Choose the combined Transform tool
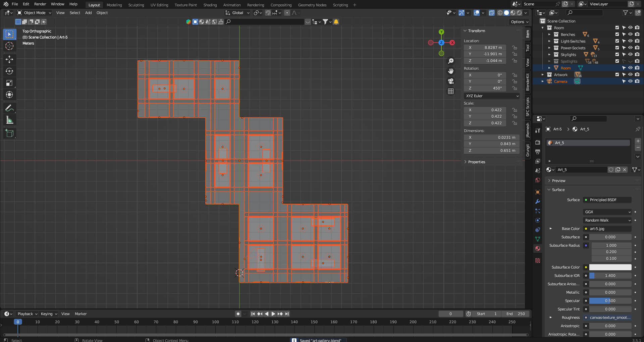This screenshot has height=342, width=644. click(9, 95)
